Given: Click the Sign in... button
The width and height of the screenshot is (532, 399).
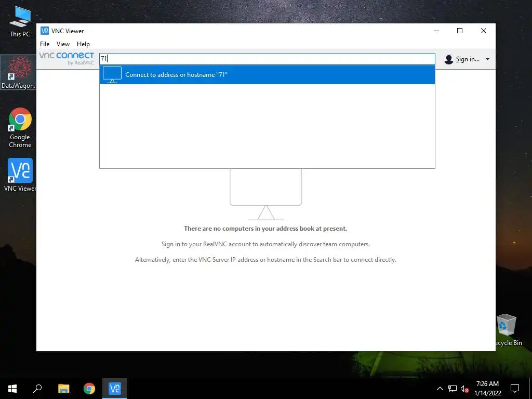Looking at the screenshot, I should (467, 59).
